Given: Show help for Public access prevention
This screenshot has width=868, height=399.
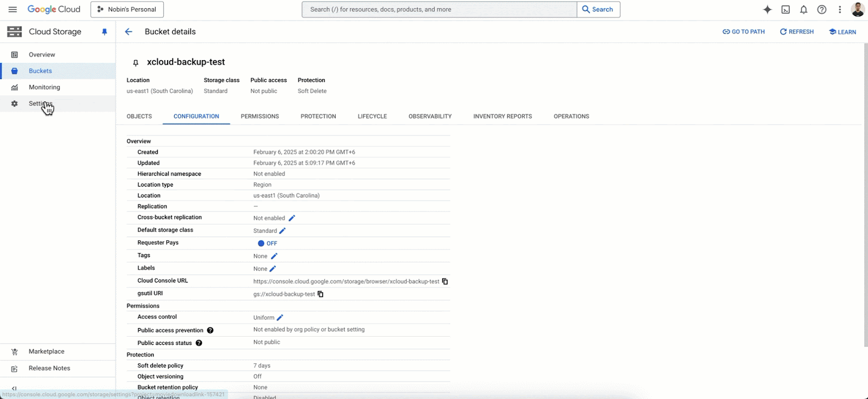Looking at the screenshot, I should pyautogui.click(x=210, y=330).
